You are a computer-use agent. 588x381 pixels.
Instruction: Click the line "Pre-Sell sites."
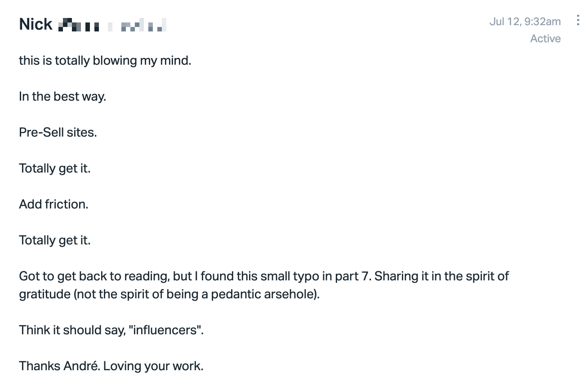[x=58, y=132]
